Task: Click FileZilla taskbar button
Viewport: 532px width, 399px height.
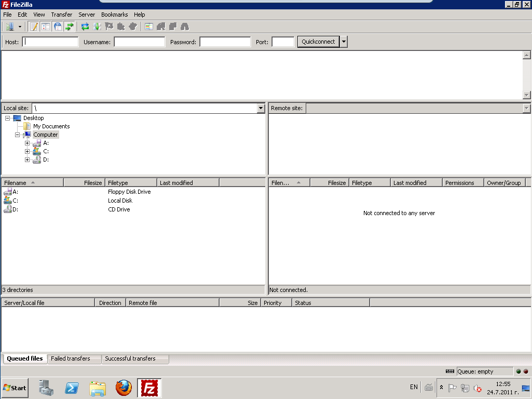Action: 149,388
